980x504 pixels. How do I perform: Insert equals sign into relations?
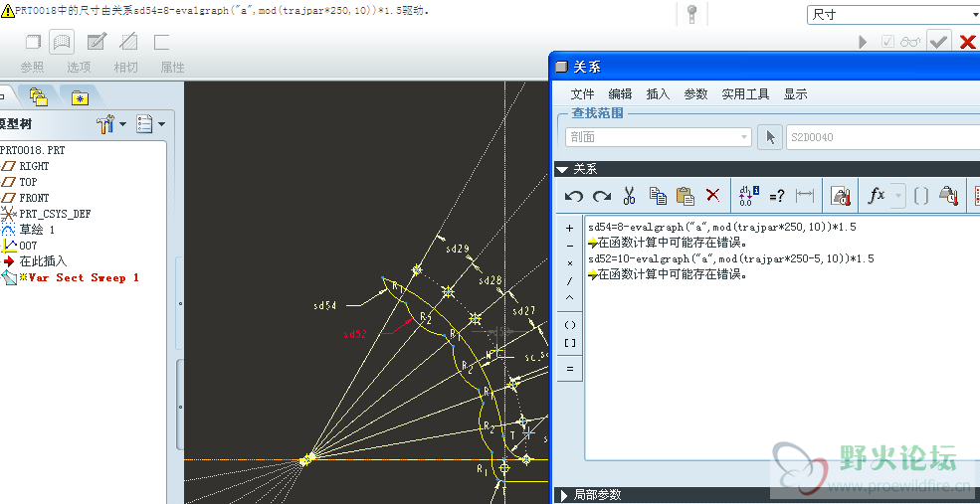[x=569, y=369]
